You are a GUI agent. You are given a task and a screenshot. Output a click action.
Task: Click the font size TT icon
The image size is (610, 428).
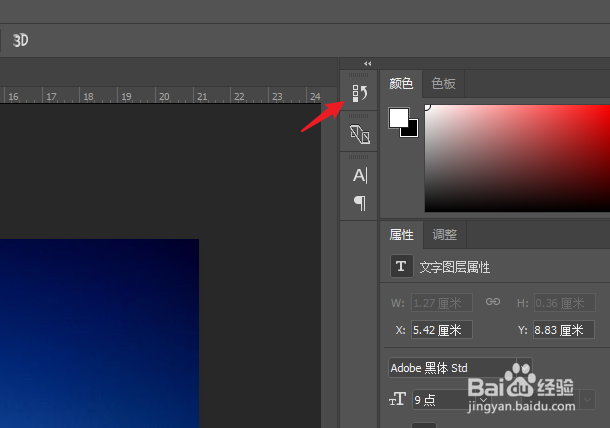tap(397, 399)
